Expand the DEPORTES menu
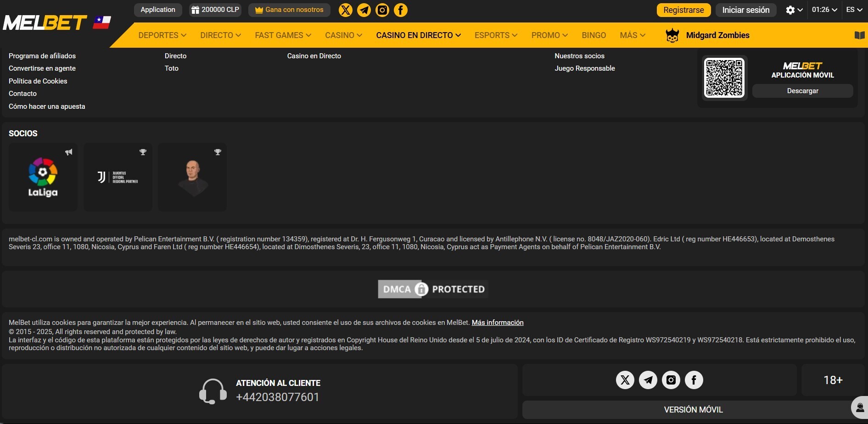Image resolution: width=868 pixels, height=424 pixels. pyautogui.click(x=162, y=35)
